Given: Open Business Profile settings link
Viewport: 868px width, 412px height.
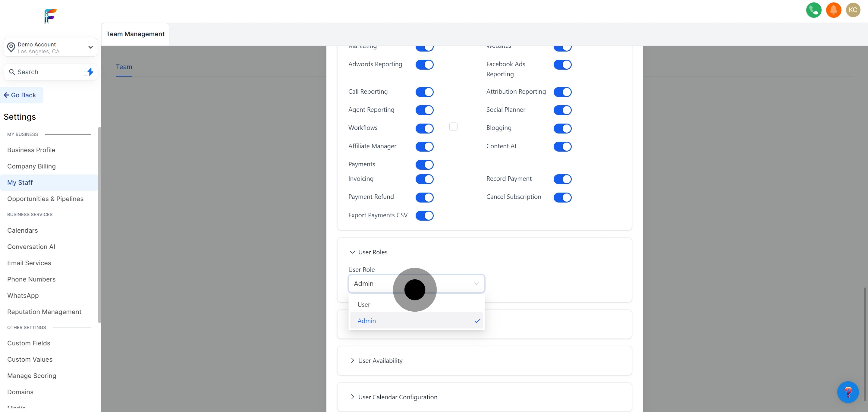Looking at the screenshot, I should [x=31, y=150].
